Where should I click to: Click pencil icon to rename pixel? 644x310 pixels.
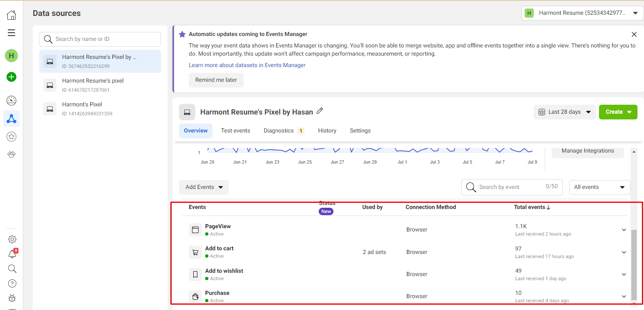(x=320, y=111)
